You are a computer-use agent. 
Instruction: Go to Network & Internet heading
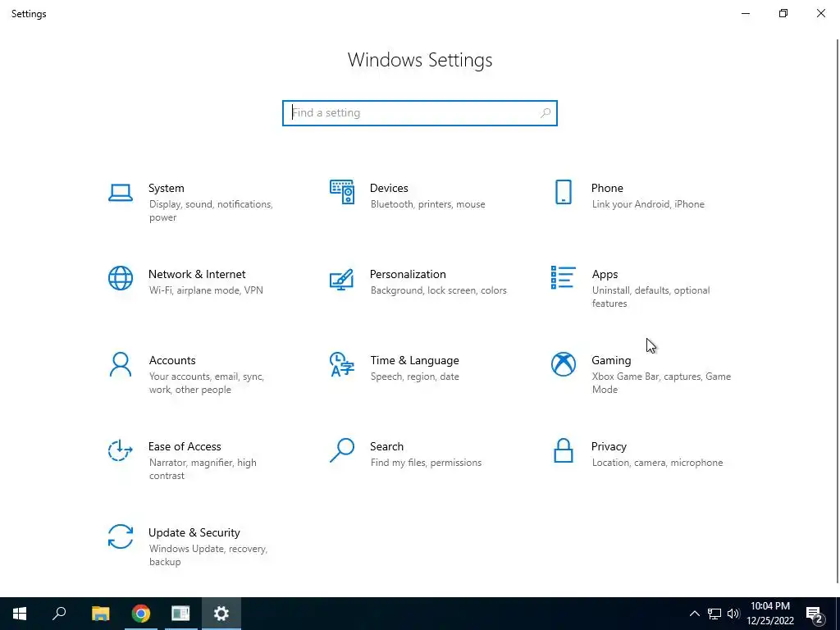pyautogui.click(x=197, y=274)
